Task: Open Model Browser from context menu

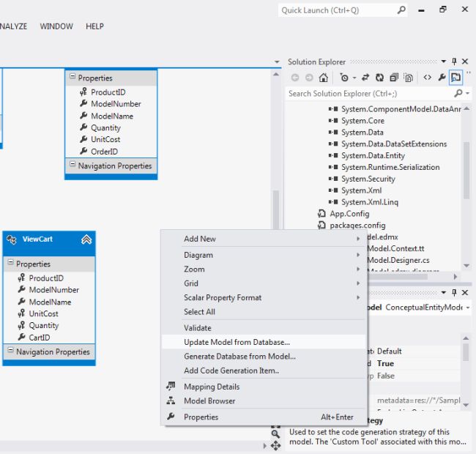Action: tap(264, 401)
